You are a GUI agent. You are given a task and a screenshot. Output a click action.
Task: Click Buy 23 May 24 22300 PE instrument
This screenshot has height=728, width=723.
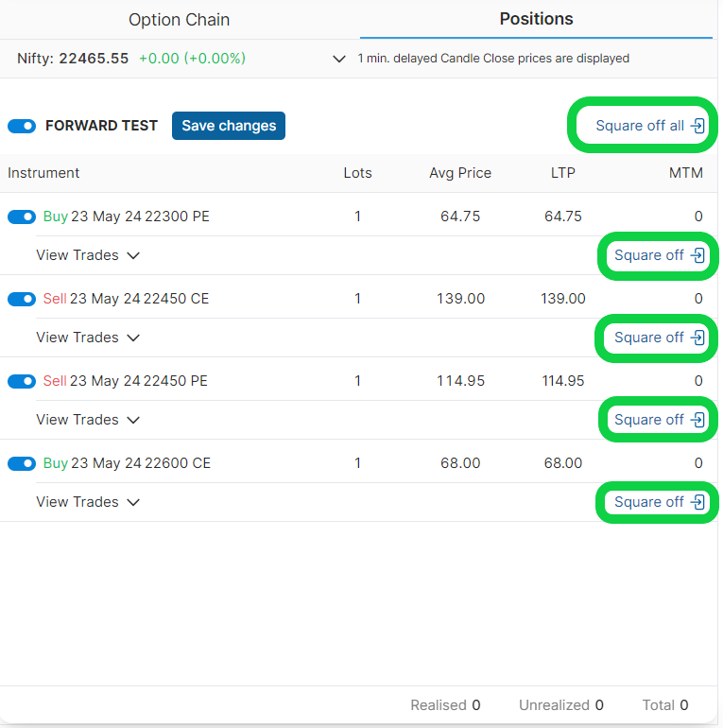point(127,217)
